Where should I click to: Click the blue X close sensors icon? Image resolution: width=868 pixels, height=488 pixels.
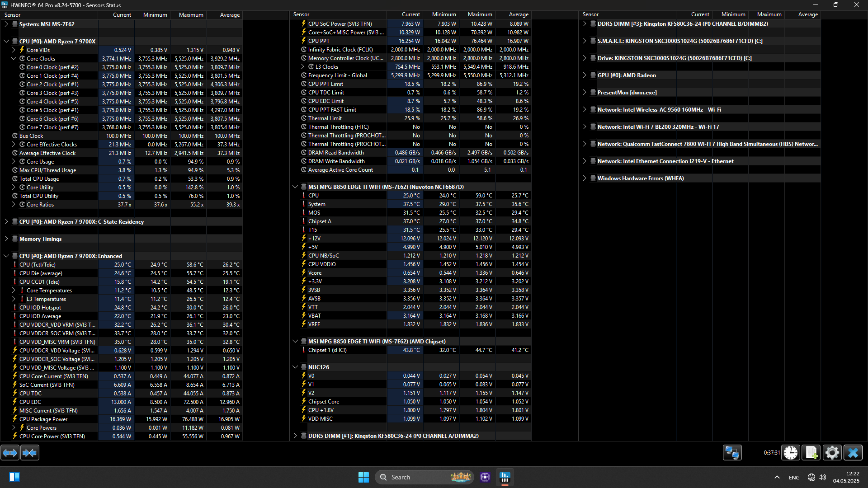[x=853, y=452]
